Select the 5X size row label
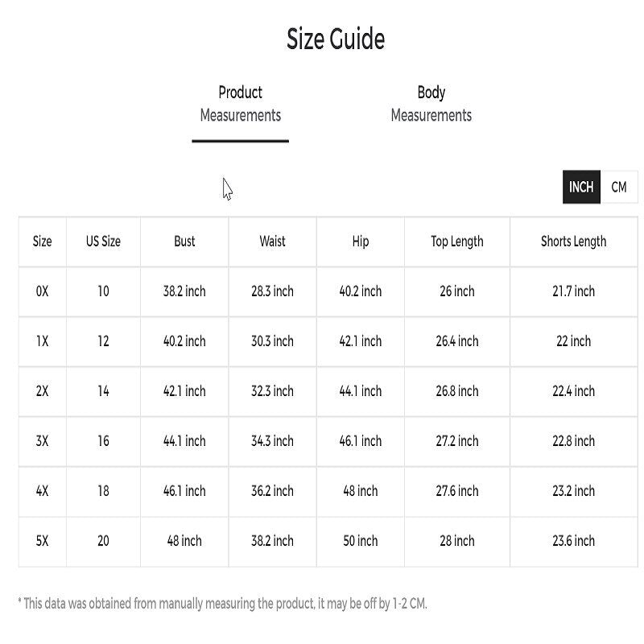Viewport: 644px width, 644px height. (42, 541)
